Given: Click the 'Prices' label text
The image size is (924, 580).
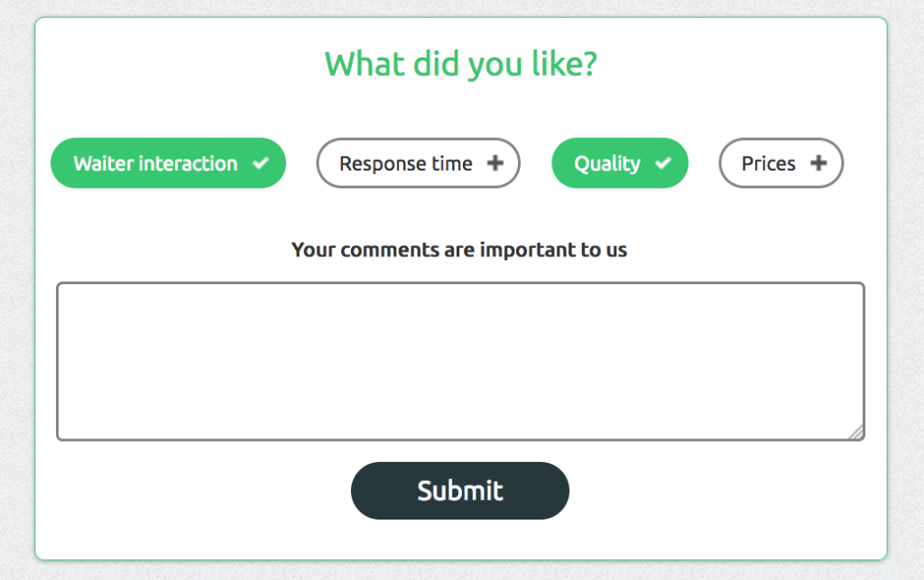Looking at the screenshot, I should pos(769,163).
